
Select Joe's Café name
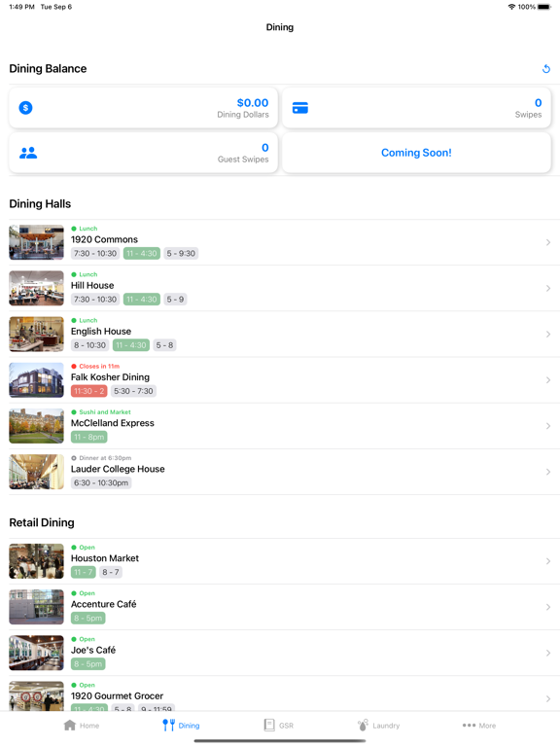(93, 650)
